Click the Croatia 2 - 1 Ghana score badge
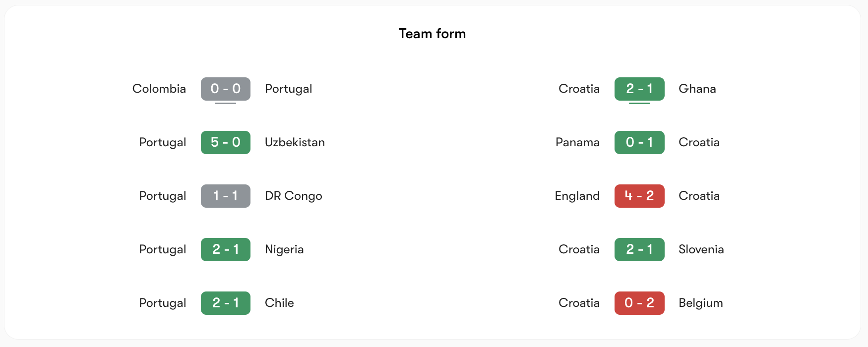The image size is (868, 347). pyautogui.click(x=639, y=89)
